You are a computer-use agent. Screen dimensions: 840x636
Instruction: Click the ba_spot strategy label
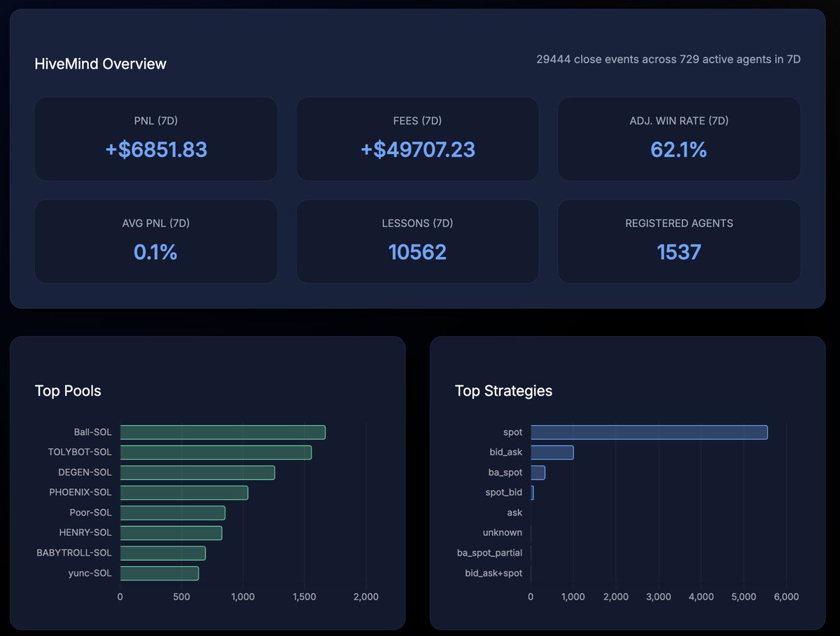click(x=505, y=473)
